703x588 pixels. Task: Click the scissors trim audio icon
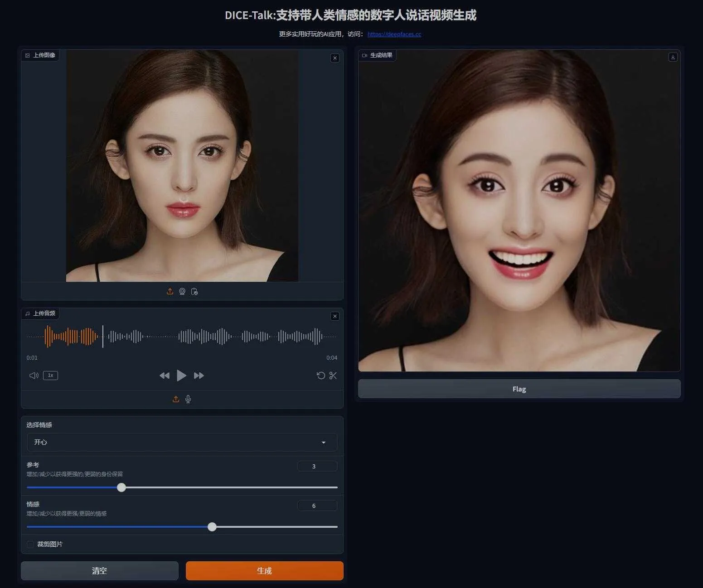333,376
